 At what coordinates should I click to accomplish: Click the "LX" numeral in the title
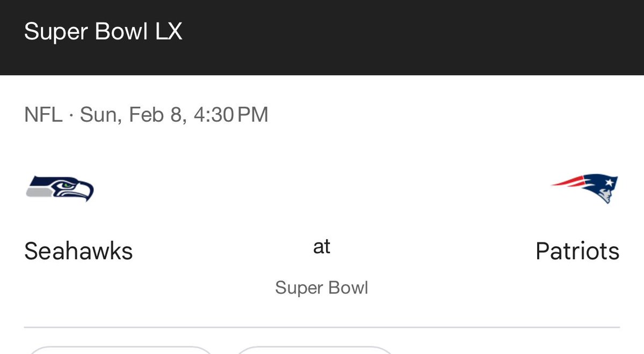[x=169, y=32]
